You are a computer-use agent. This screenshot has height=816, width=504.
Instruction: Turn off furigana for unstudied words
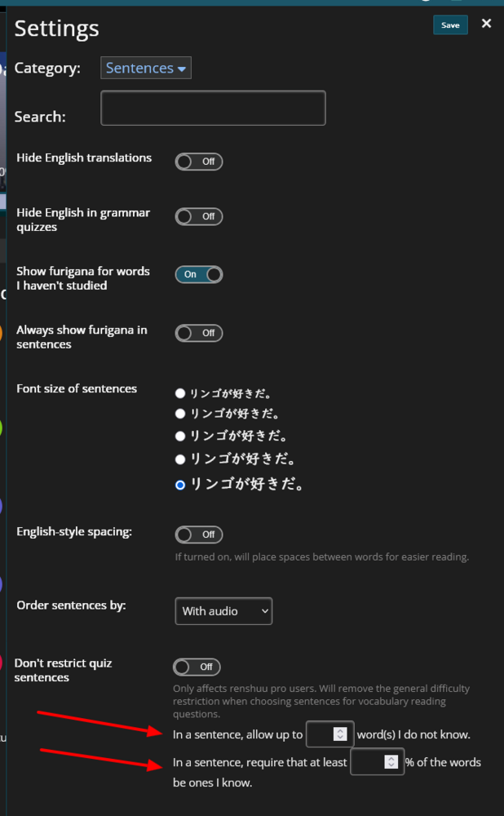199,275
